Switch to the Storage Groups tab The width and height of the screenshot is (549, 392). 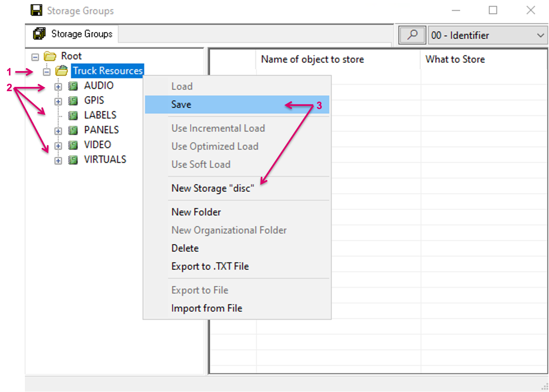click(x=72, y=34)
